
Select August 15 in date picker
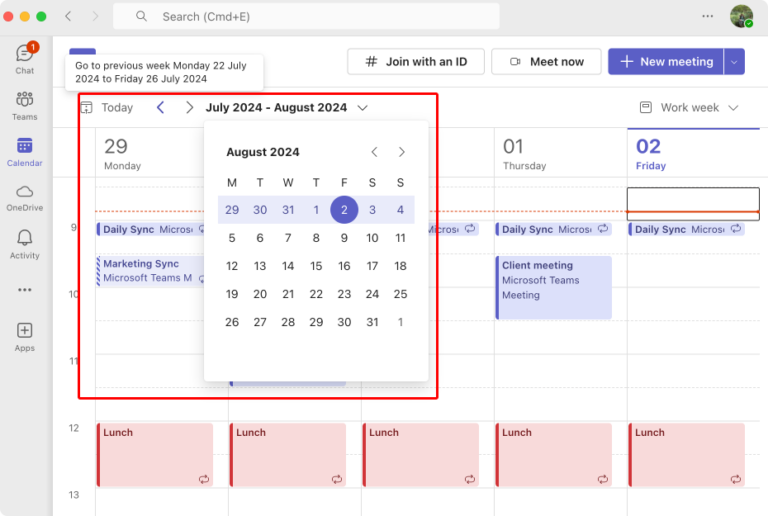point(316,266)
